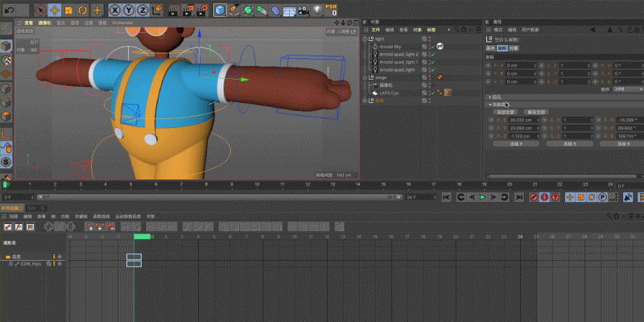Select the CON_Hips keyframe in dope sheet

click(134, 264)
